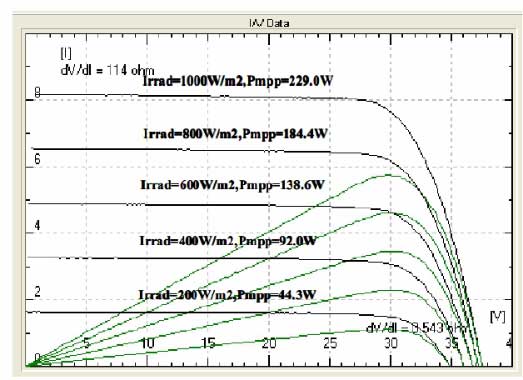Select the Irrad=200W/m2 Pmpp=44.3W label

pyautogui.click(x=227, y=295)
